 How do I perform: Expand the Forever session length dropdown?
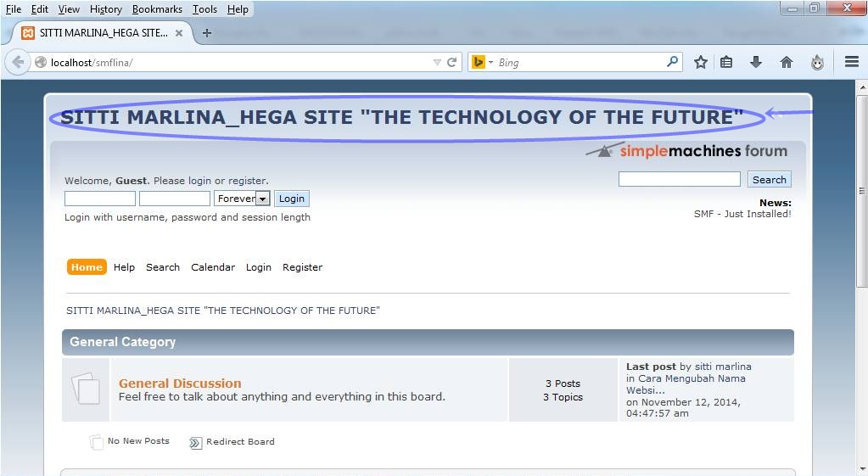point(262,199)
